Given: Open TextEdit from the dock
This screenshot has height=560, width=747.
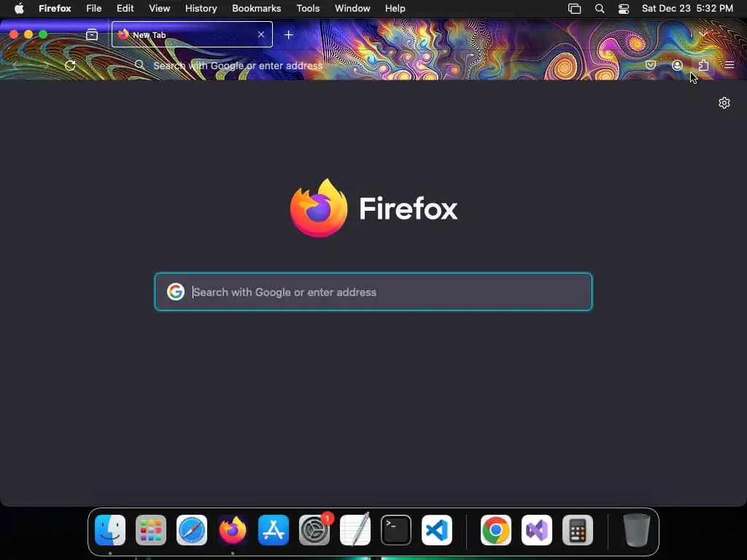Looking at the screenshot, I should [x=355, y=530].
